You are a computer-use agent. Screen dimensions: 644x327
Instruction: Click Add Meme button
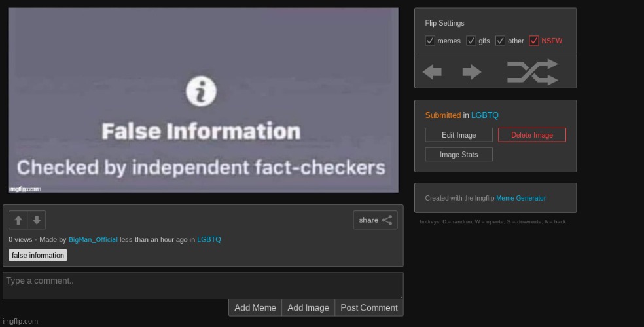(x=255, y=307)
